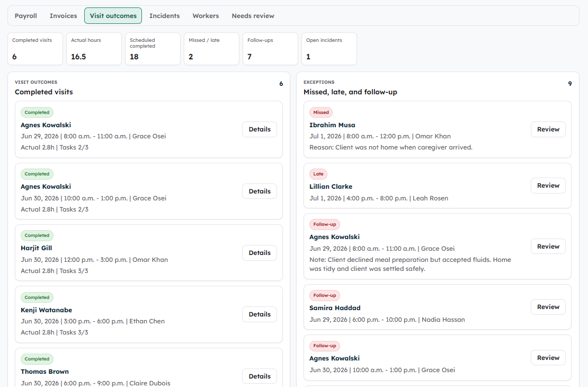Screen dimensions: 588x387
Task: Click the name Lillian Clarke
Action: pos(331,187)
